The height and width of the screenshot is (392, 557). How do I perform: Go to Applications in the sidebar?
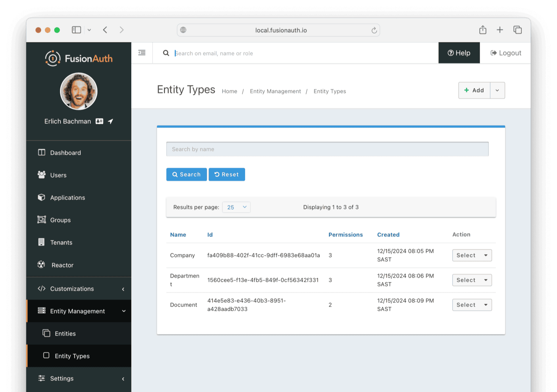pyautogui.click(x=68, y=197)
